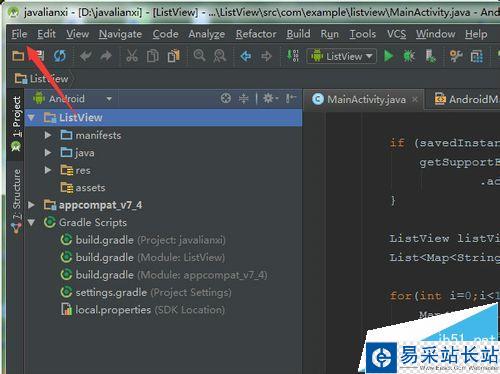This screenshot has width=500, height=374.
Task: Toggle the Project tool window tab
Action: 16,124
